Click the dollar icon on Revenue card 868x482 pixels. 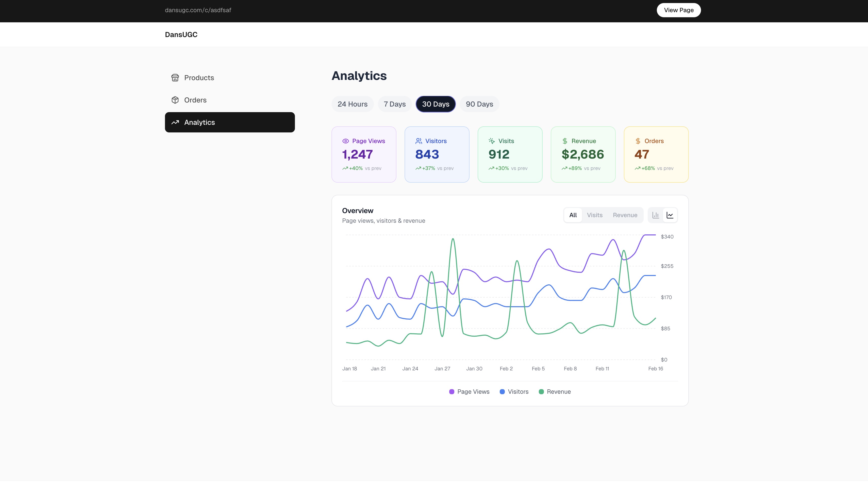564,141
